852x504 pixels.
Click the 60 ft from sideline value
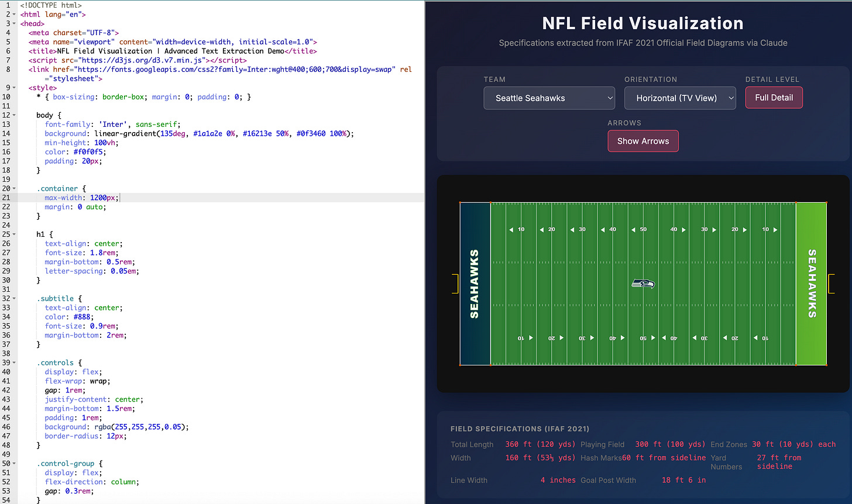point(664,458)
